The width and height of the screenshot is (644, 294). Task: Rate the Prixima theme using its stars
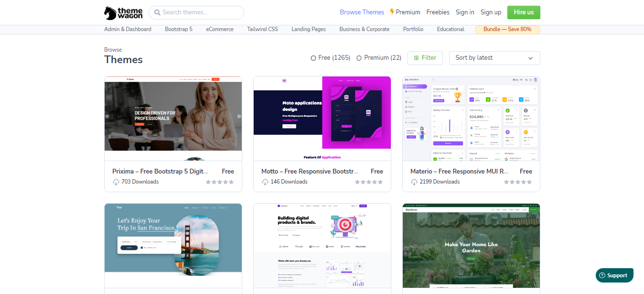pos(220,182)
